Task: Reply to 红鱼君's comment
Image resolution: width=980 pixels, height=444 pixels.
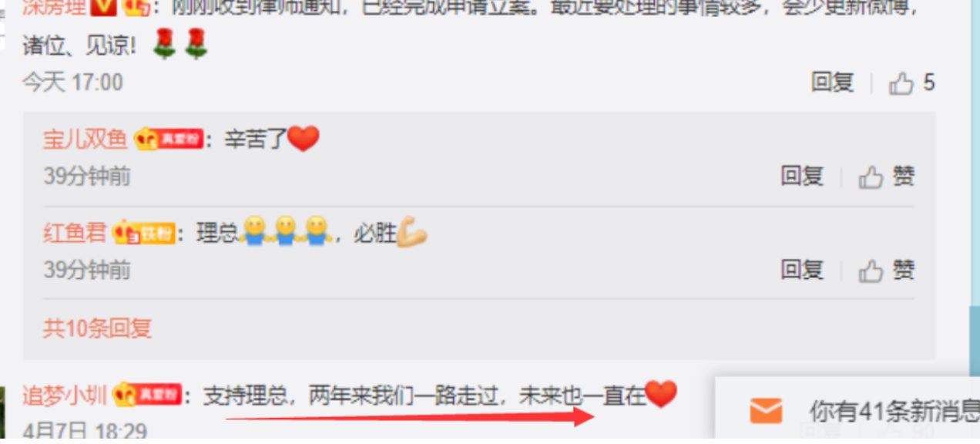Action: pos(802,270)
